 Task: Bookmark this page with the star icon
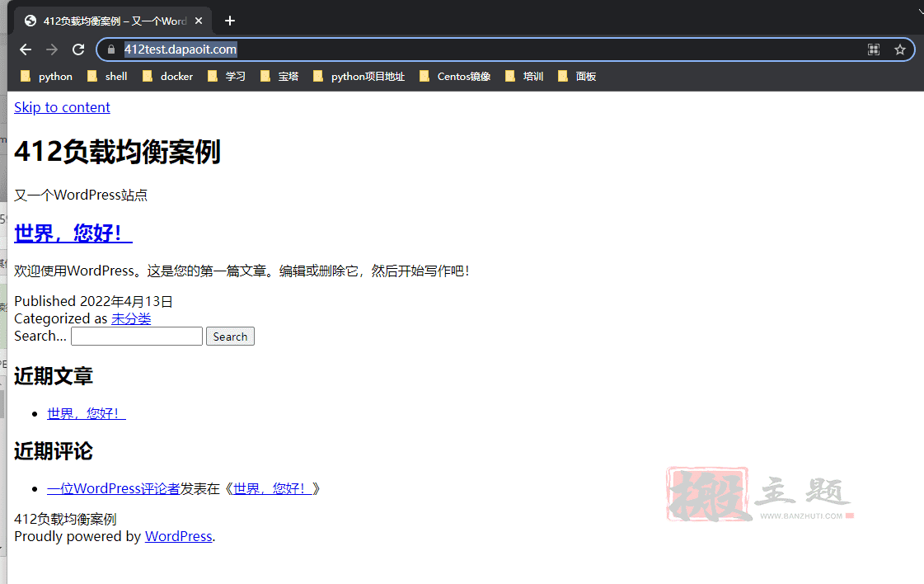coord(900,49)
